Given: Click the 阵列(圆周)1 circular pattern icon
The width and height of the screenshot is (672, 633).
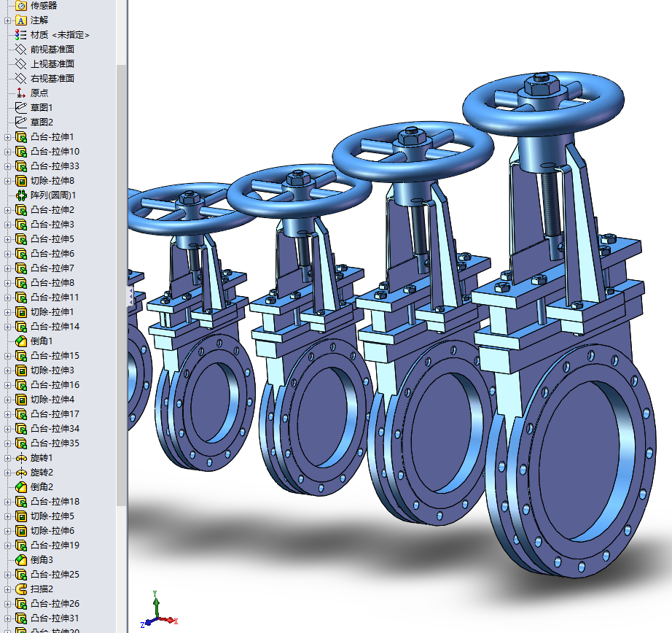Looking at the screenshot, I should coord(20,195).
